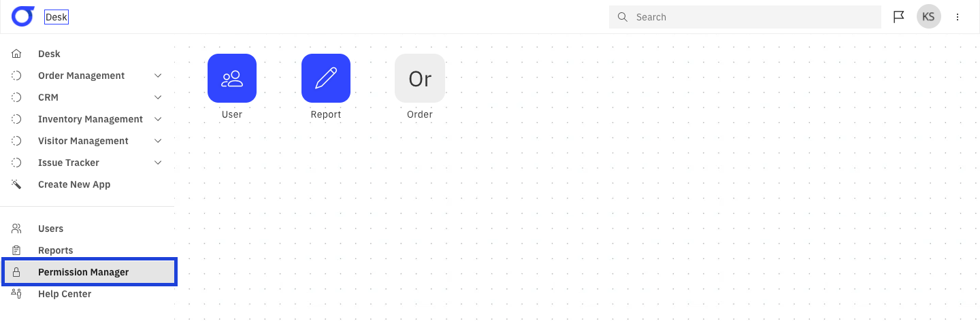Open the User app icon

pos(232,78)
